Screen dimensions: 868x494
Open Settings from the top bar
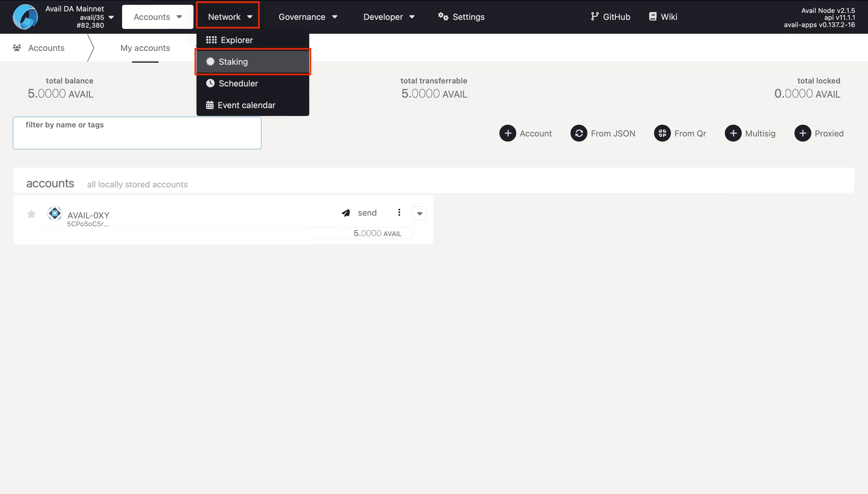[x=461, y=17]
